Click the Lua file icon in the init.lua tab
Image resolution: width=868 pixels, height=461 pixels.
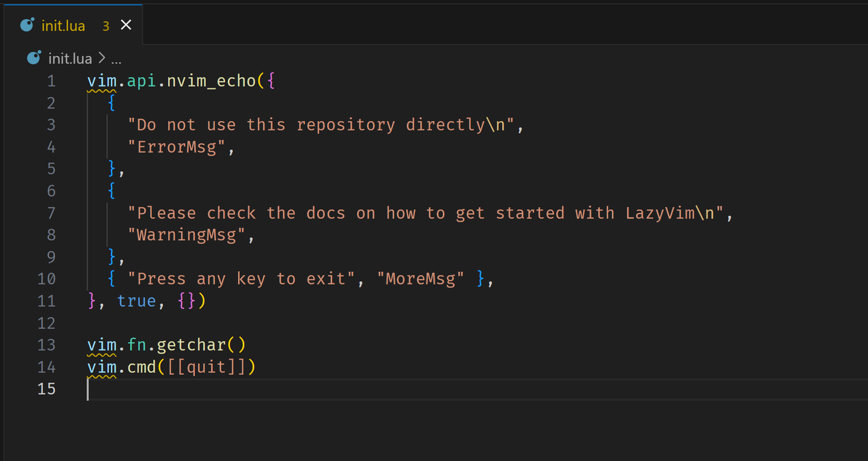(27, 25)
